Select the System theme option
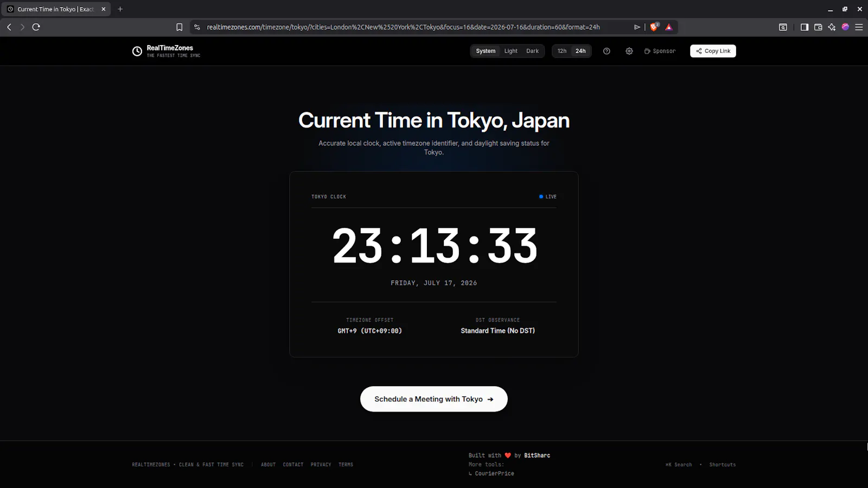Viewport: 868px width, 488px height. click(x=486, y=51)
